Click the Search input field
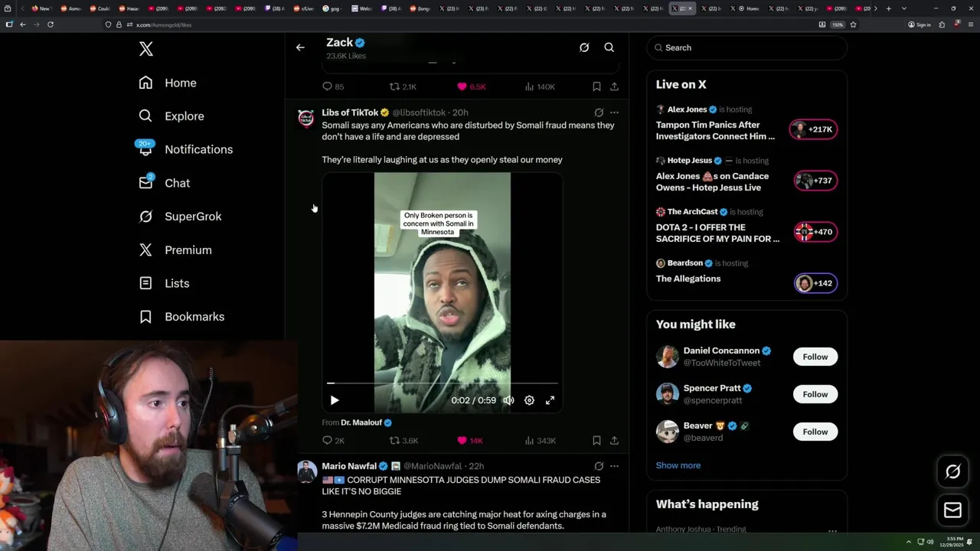This screenshot has width=980, height=551. (x=746, y=47)
